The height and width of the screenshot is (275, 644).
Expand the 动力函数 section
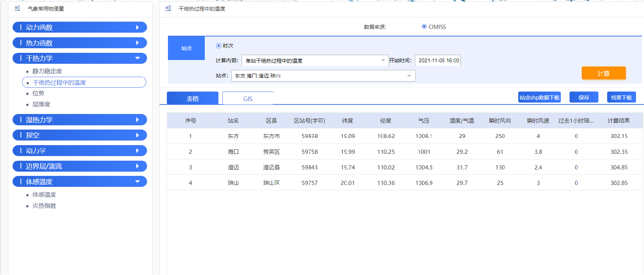pyautogui.click(x=80, y=27)
